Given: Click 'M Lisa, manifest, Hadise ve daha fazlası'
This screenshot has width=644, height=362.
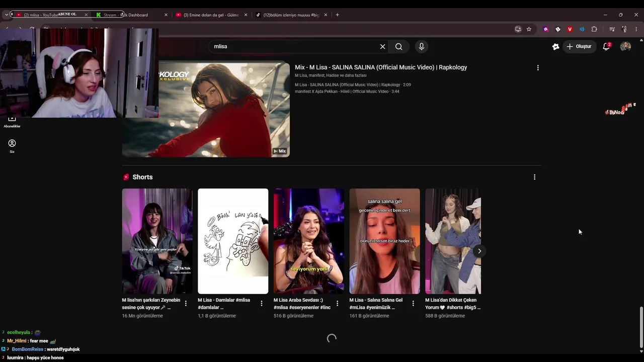Looking at the screenshot, I should (331, 75).
